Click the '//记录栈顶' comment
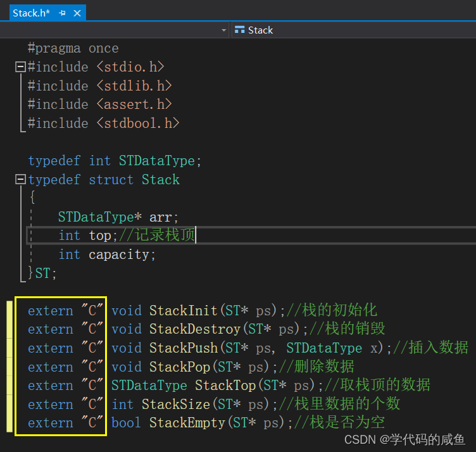The height and width of the screenshot is (452, 476). tap(157, 235)
